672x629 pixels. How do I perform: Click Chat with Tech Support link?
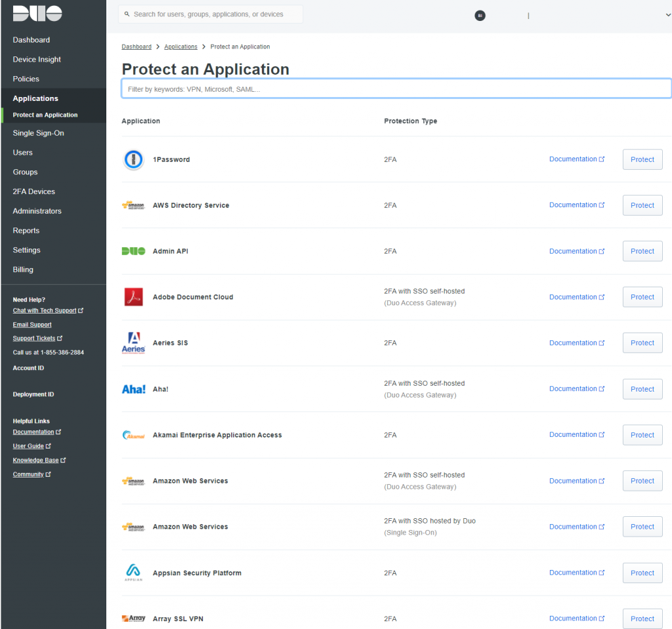point(48,311)
